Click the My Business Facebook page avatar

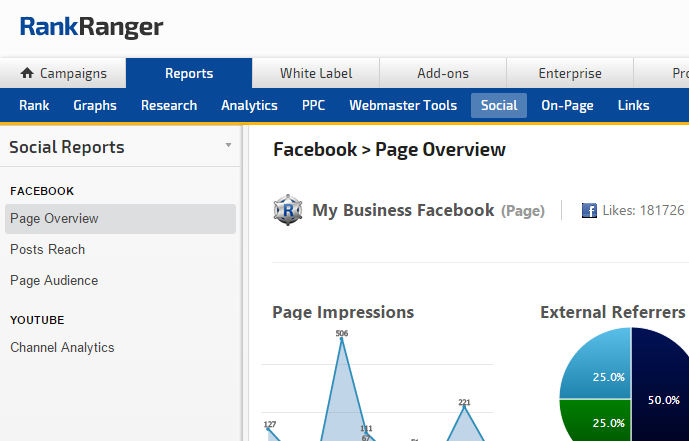point(288,210)
